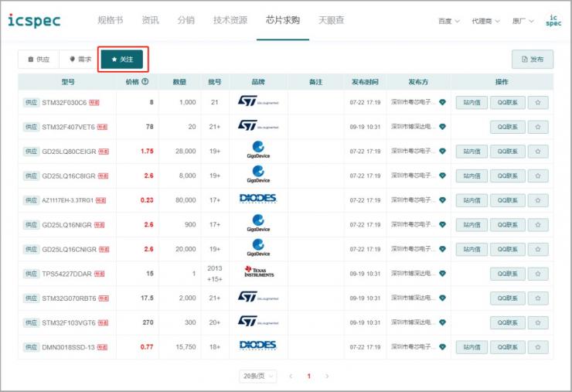Click verified diamond icon in STM32F407VET6 row
Screen dimensions: 572x392
[x=442, y=127]
